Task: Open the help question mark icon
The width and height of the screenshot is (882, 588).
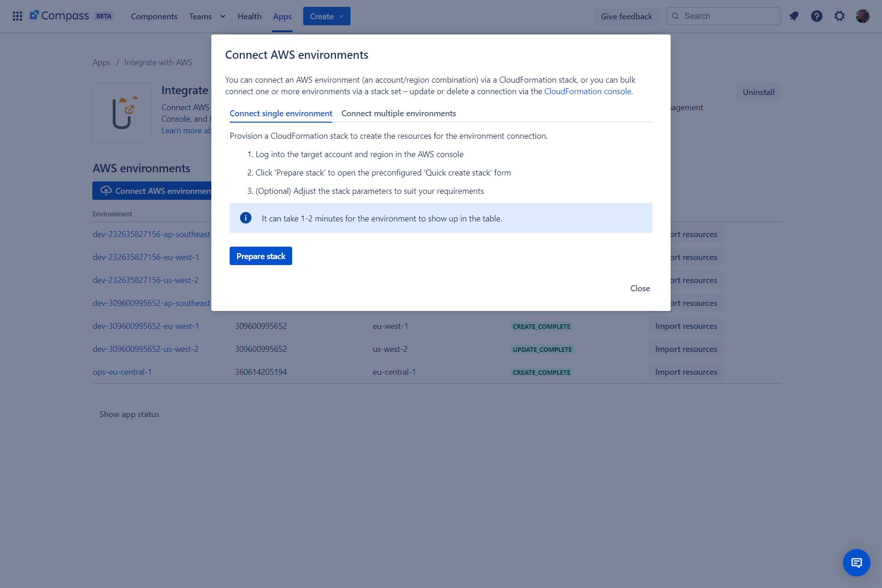Action: [x=817, y=16]
